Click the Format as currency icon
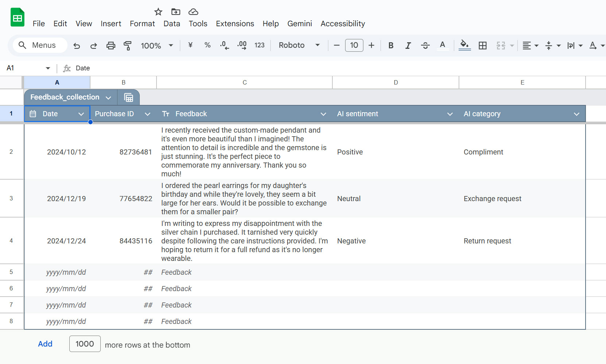606x364 pixels. 190,45
